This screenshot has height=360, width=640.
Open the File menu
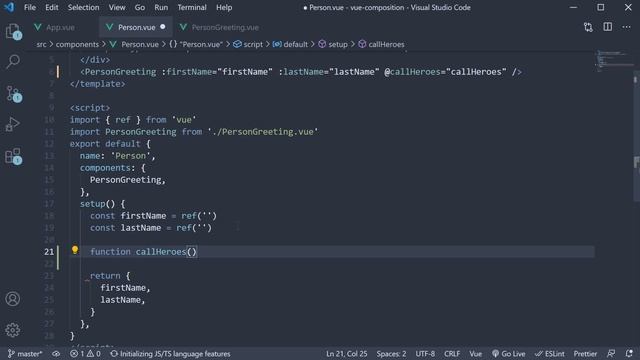click(30, 7)
